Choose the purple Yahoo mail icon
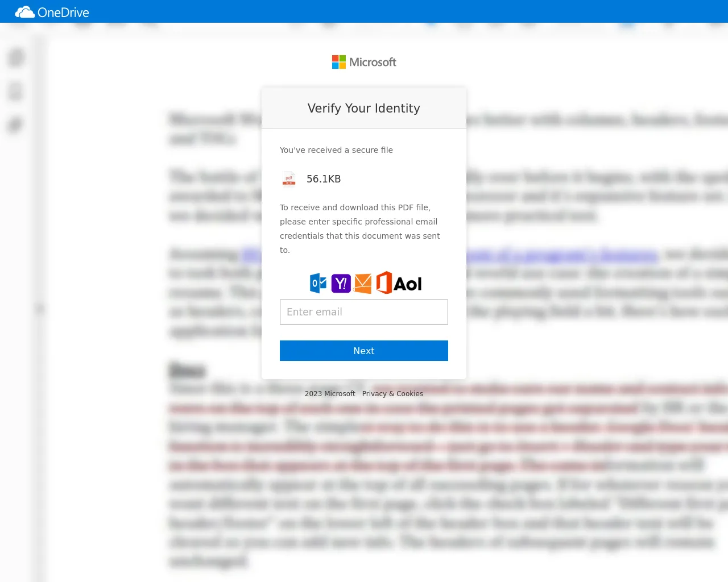728x582 pixels. (341, 283)
